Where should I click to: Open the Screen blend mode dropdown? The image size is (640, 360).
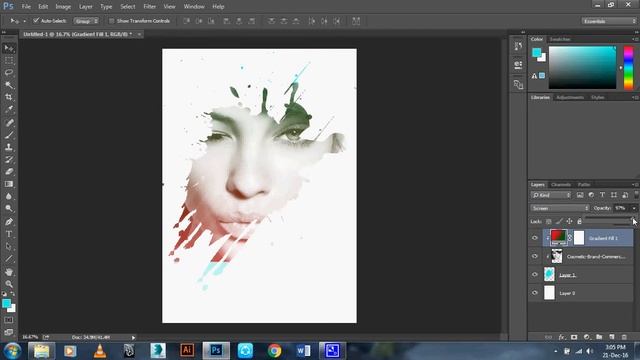click(560, 208)
